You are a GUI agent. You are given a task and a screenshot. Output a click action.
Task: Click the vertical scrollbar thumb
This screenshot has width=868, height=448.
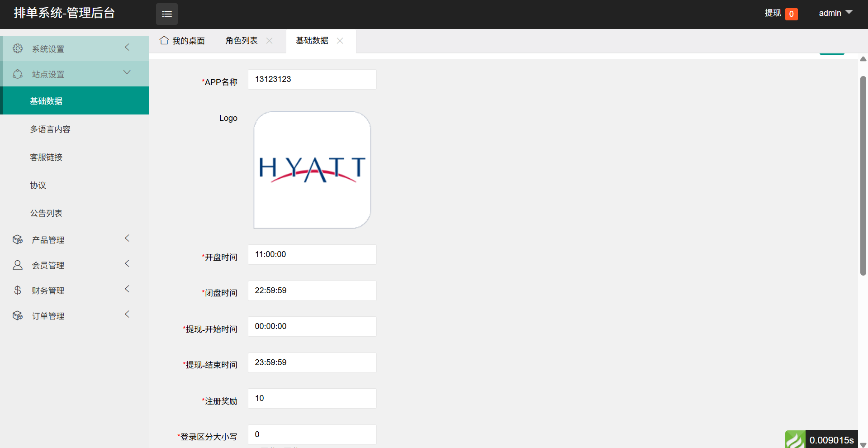863,176
